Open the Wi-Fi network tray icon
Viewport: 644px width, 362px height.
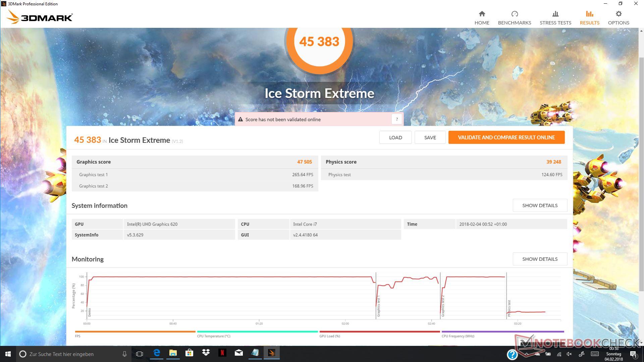[x=559, y=354]
